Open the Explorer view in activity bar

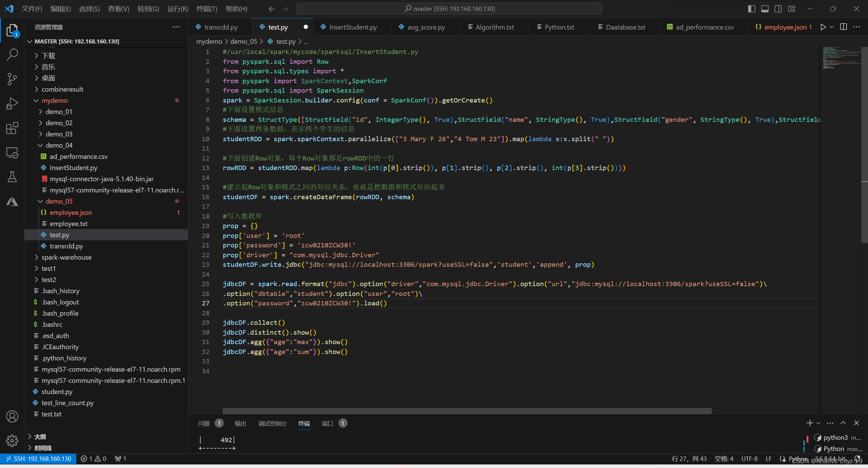coord(12,30)
